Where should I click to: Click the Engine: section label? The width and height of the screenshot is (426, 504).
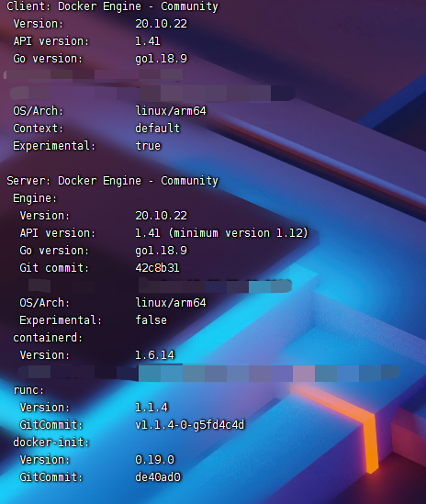tap(35, 198)
